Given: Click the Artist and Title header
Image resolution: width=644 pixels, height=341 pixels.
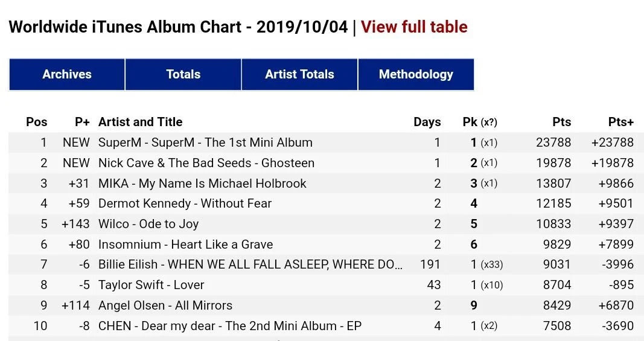Looking at the screenshot, I should pyautogui.click(x=140, y=122).
